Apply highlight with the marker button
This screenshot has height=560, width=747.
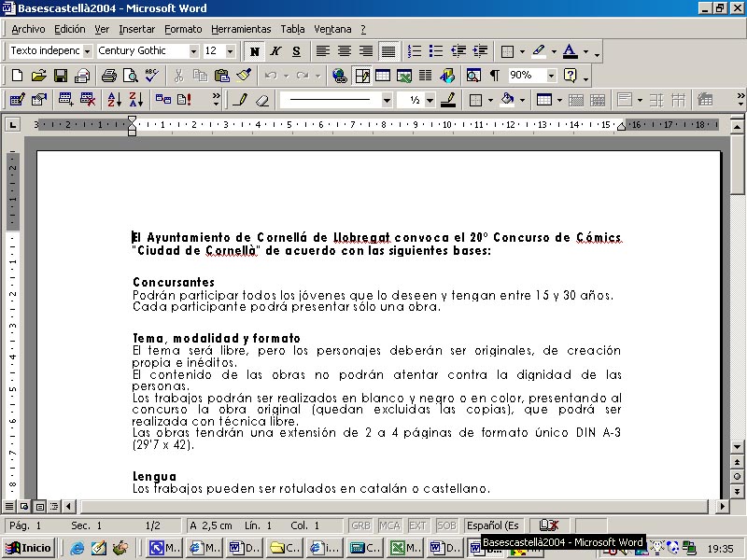pyautogui.click(x=539, y=50)
